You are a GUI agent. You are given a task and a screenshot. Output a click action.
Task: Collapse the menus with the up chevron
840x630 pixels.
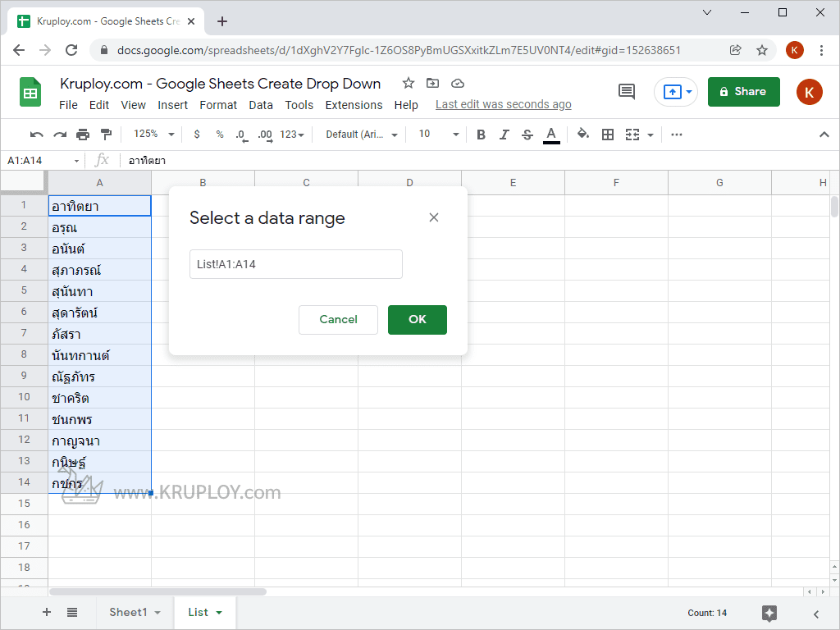click(824, 135)
